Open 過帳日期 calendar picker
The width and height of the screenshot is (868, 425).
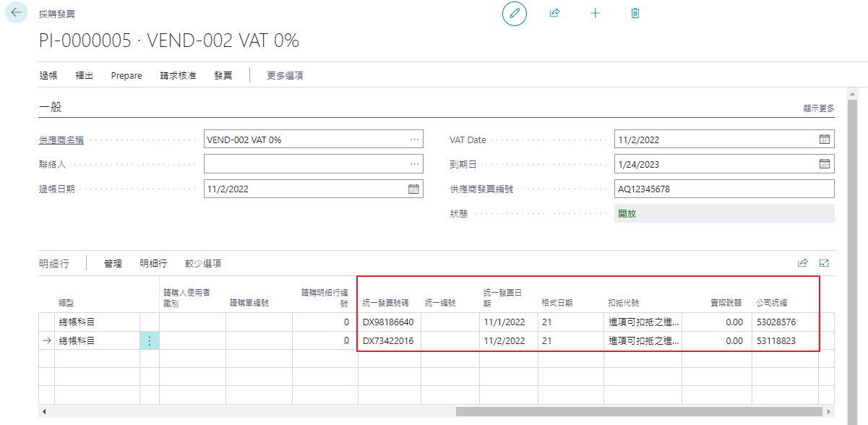[x=413, y=189]
